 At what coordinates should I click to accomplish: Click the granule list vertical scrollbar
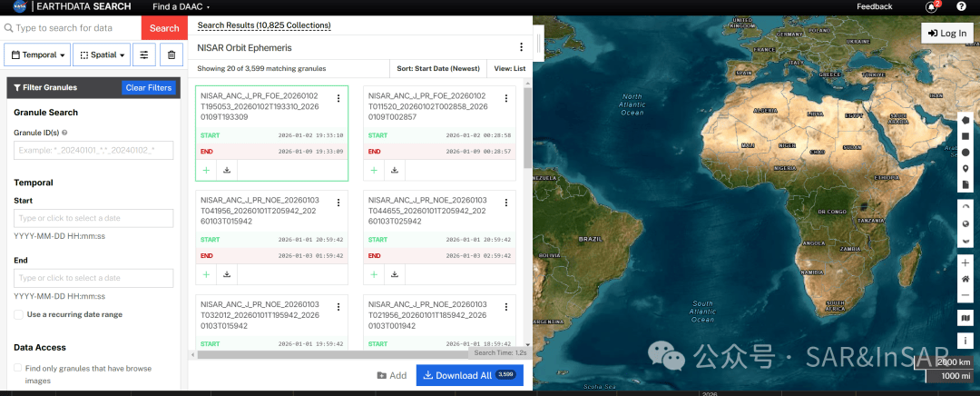tap(527, 128)
